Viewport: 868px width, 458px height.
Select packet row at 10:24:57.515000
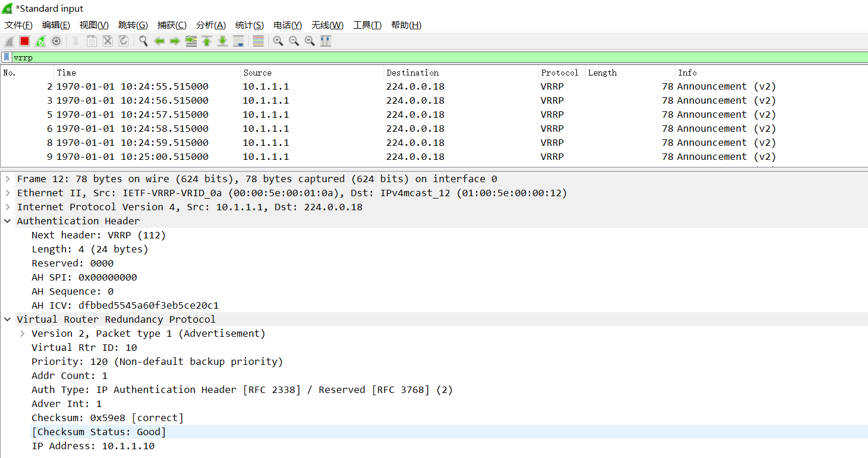(x=434, y=114)
